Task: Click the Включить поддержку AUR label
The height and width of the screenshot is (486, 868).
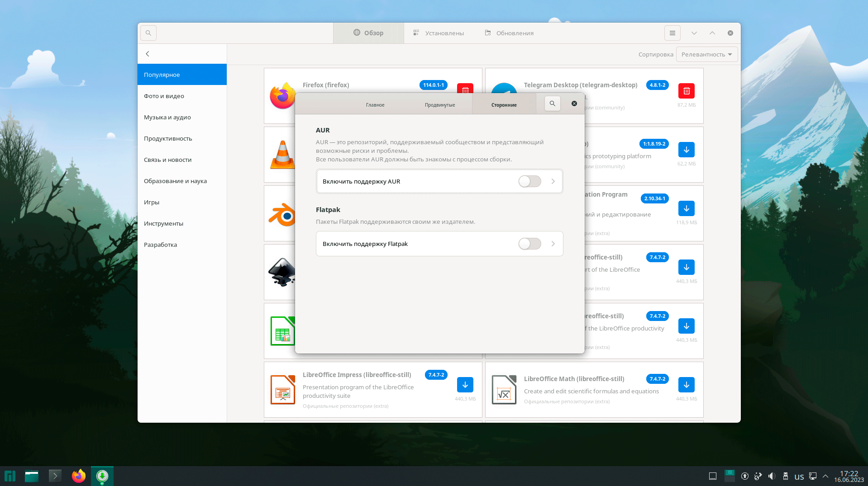Action: coord(361,181)
